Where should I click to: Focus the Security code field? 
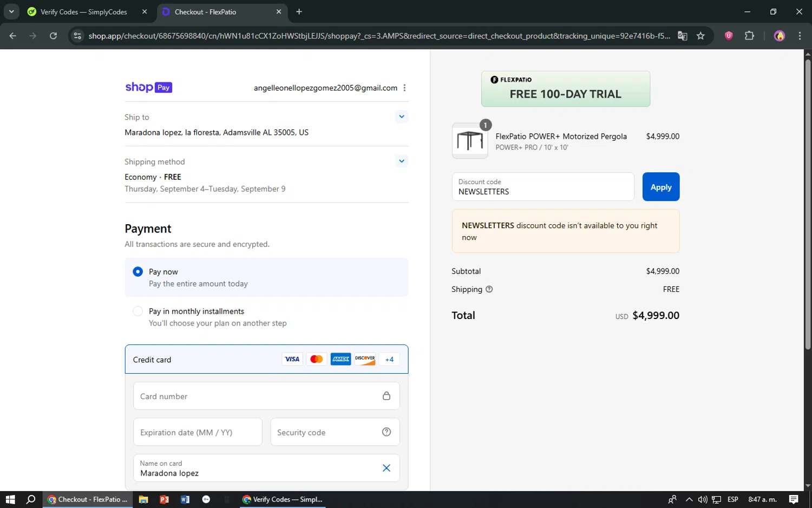click(335, 432)
